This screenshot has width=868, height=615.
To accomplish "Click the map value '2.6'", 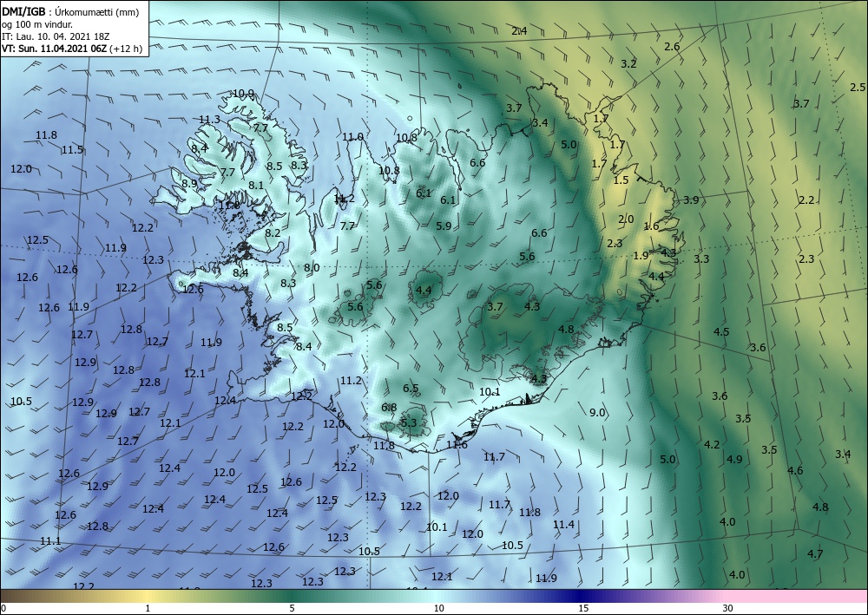I will tap(672, 47).
